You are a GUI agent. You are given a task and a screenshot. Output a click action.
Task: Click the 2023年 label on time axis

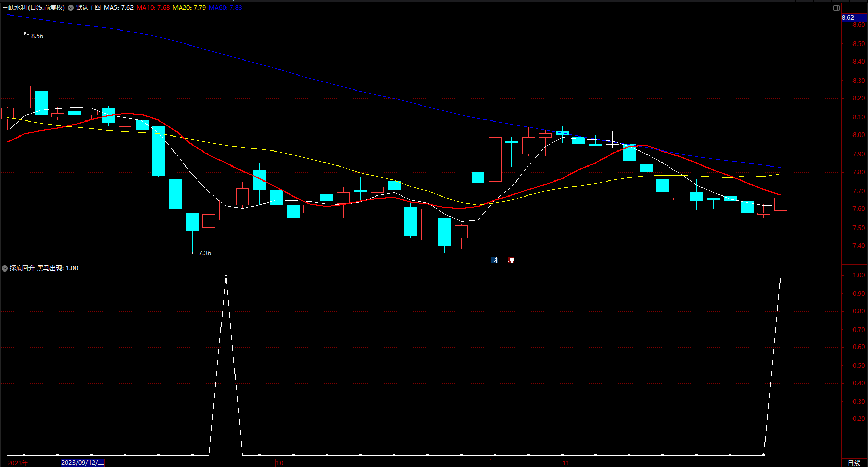click(x=18, y=463)
